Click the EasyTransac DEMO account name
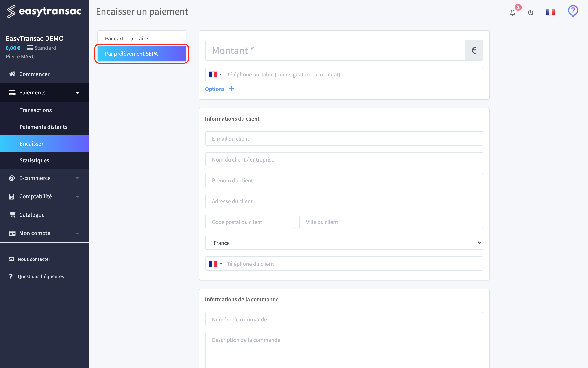Viewport: 588px width, 368px height. (35, 38)
